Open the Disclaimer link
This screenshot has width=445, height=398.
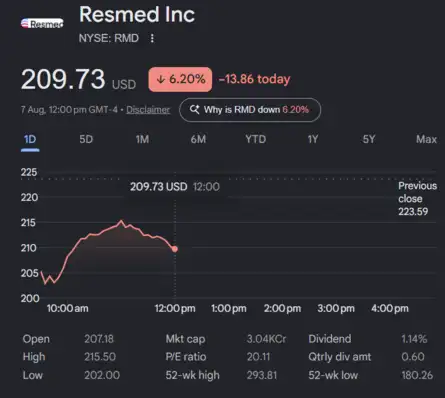(148, 110)
